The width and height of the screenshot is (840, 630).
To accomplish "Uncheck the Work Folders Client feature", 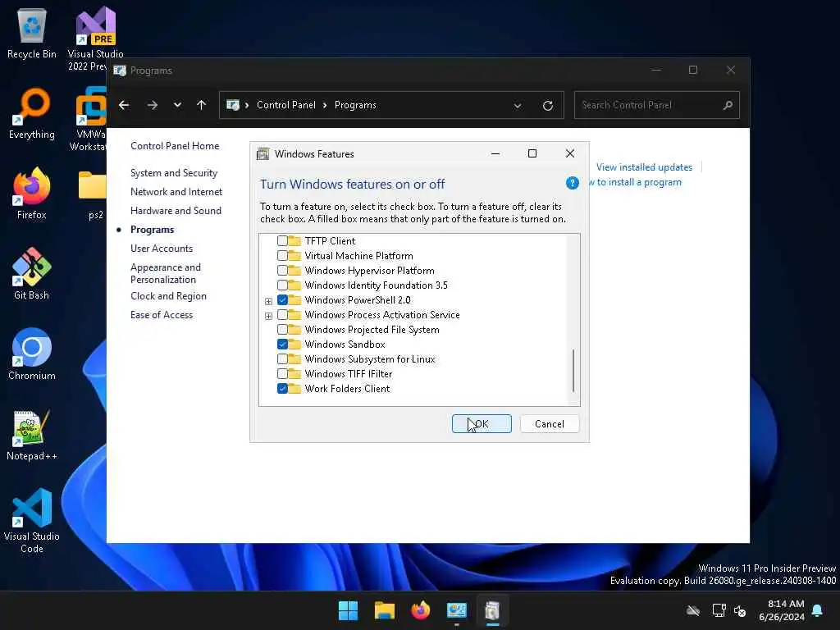I will click(x=282, y=388).
